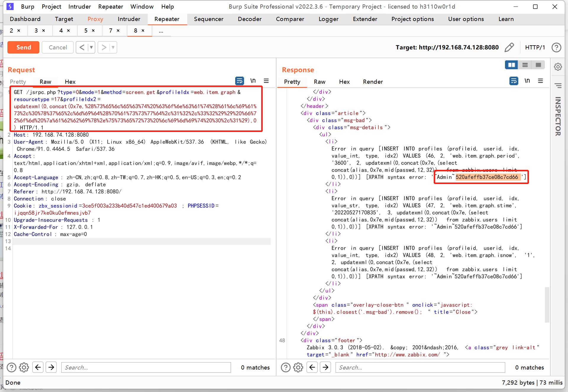
Task: Select Repeater tab 3
Action: 36,30
